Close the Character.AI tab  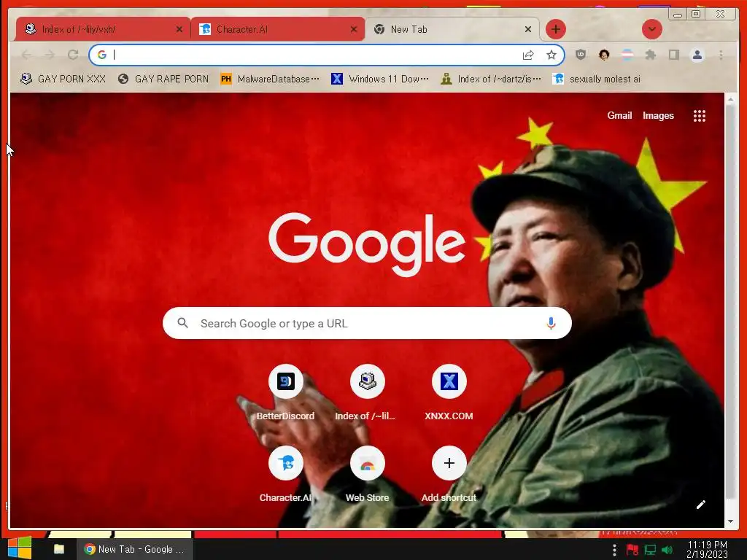coord(354,29)
